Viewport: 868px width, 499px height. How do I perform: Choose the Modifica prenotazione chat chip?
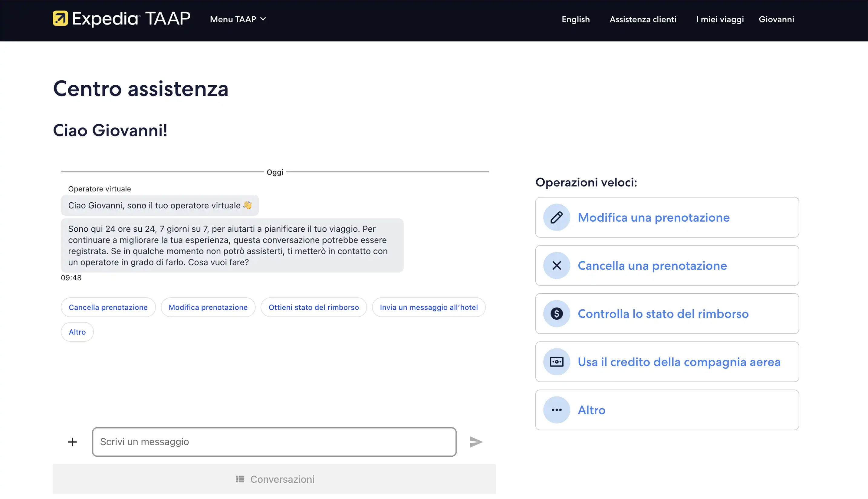pyautogui.click(x=208, y=307)
